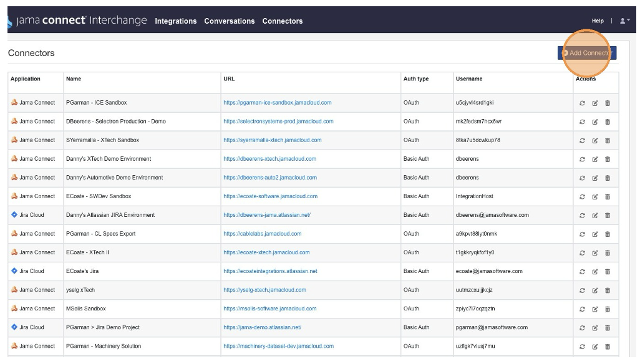The image size is (640, 364).
Task: Go to the Connectors page in navbar
Action: (x=283, y=21)
